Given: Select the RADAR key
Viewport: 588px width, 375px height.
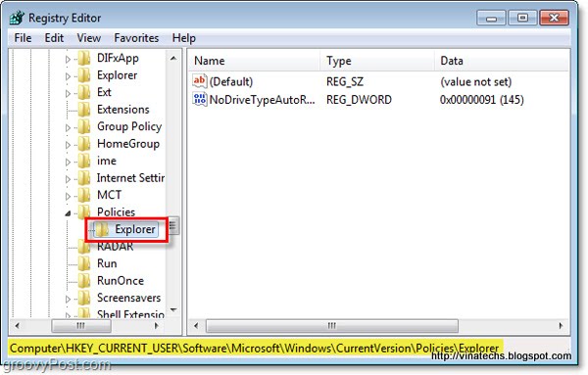Looking at the screenshot, I should pos(115,247).
